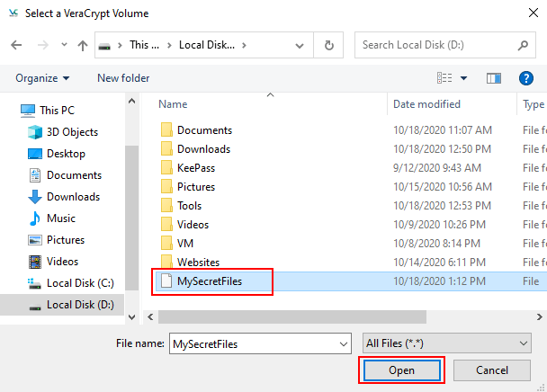Refresh the Local Disk (D:) listing

tap(328, 45)
